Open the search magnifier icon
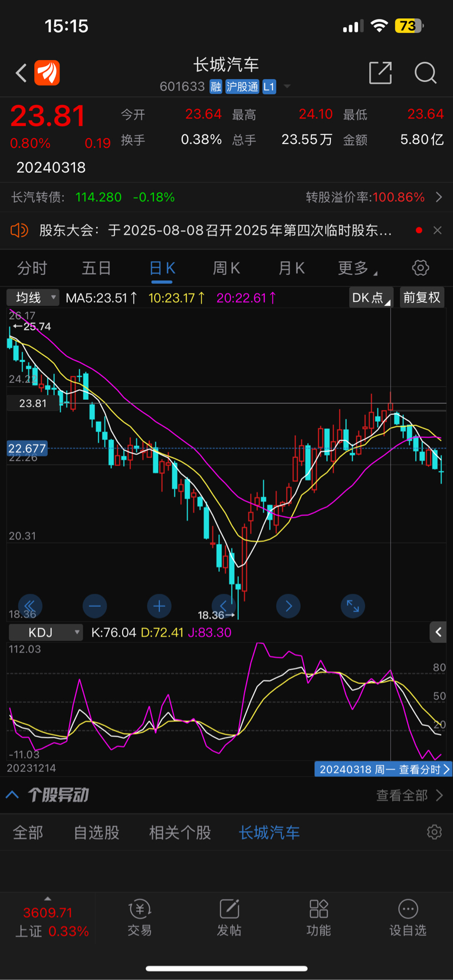 pyautogui.click(x=425, y=73)
